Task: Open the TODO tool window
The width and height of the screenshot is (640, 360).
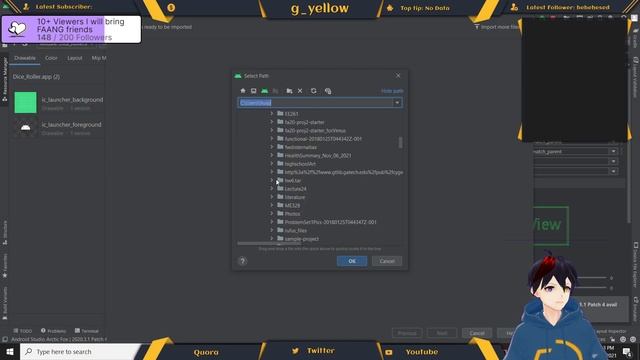Action: (x=22, y=331)
